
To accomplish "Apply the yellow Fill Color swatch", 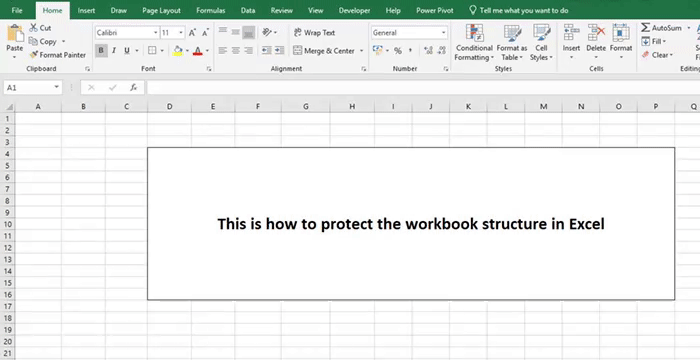I will (178, 51).
